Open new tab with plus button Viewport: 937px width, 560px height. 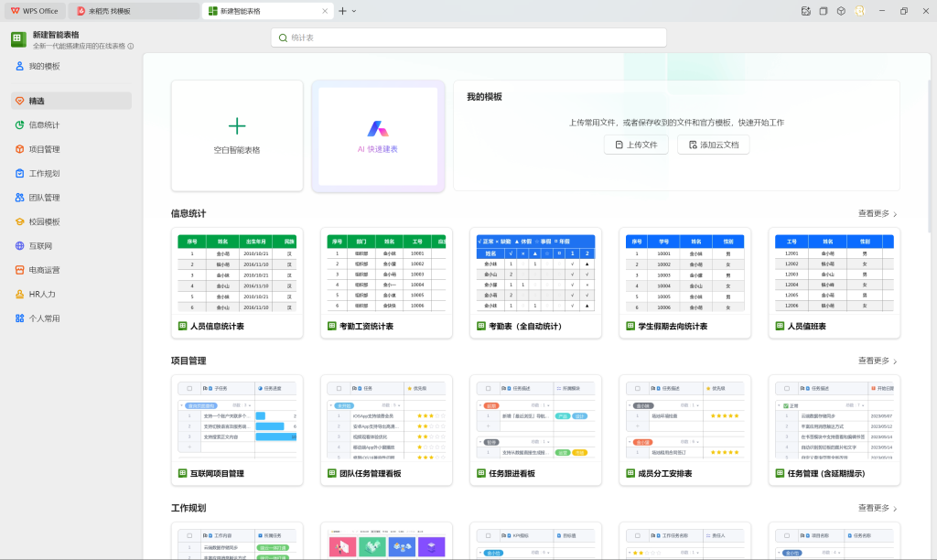[x=342, y=11]
